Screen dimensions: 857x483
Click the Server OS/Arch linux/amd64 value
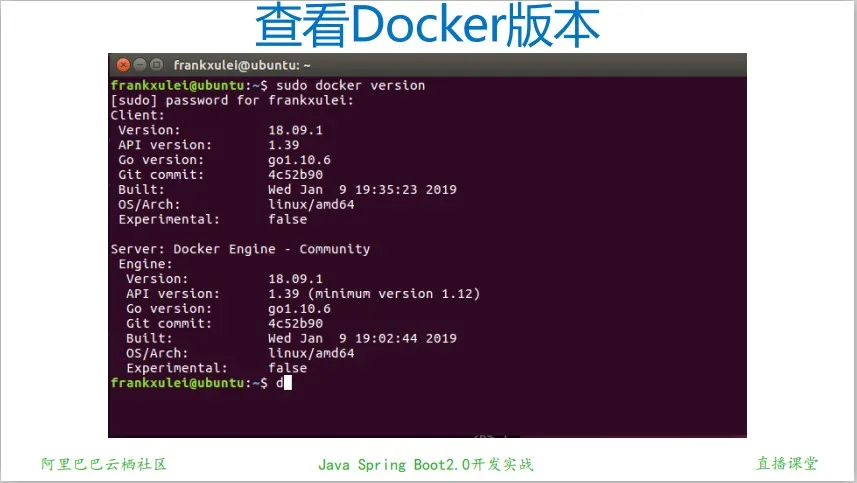(312, 353)
